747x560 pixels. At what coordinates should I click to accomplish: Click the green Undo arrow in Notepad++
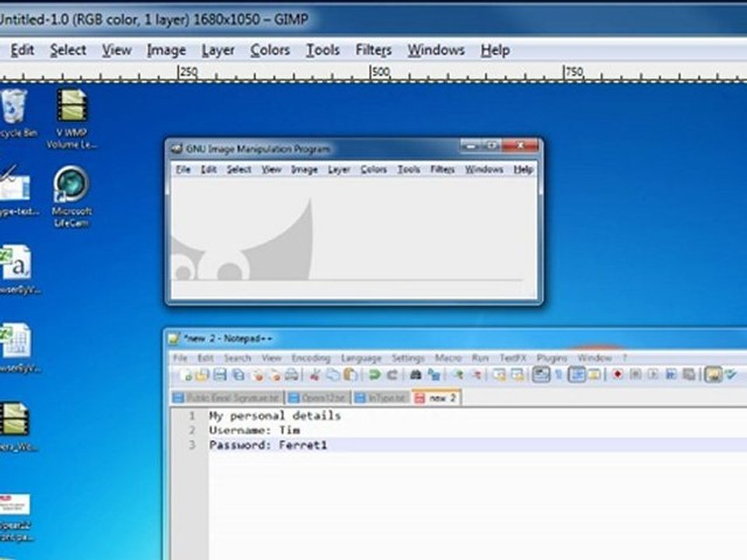(374, 375)
